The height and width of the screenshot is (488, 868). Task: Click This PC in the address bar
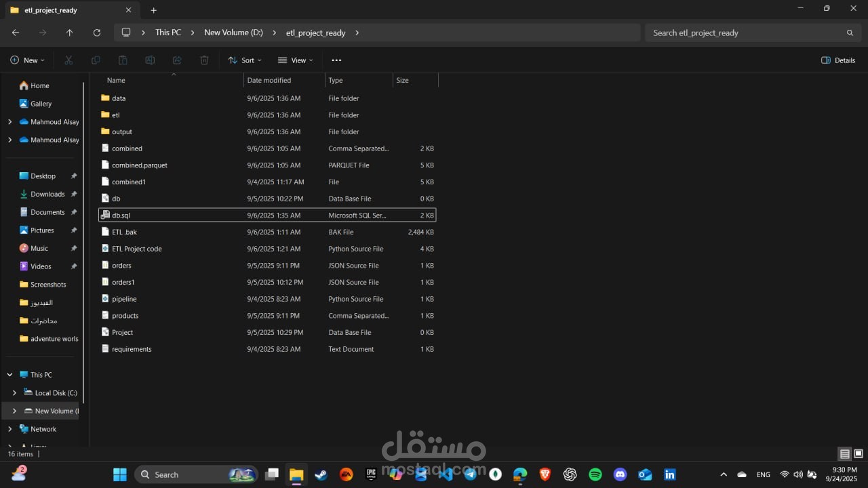pyautogui.click(x=168, y=33)
